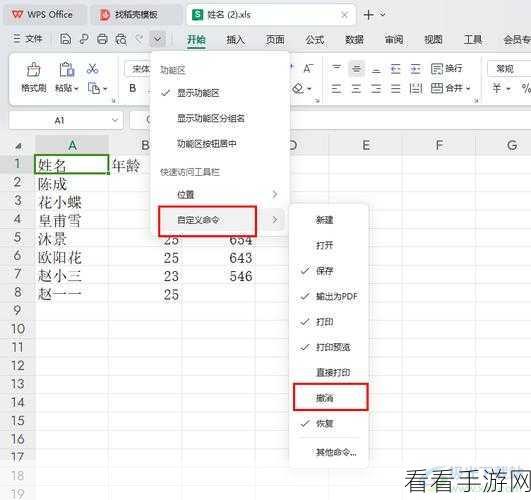Click the distributed alignment icon
The width and height of the screenshot is (531, 500).
click(416, 89)
